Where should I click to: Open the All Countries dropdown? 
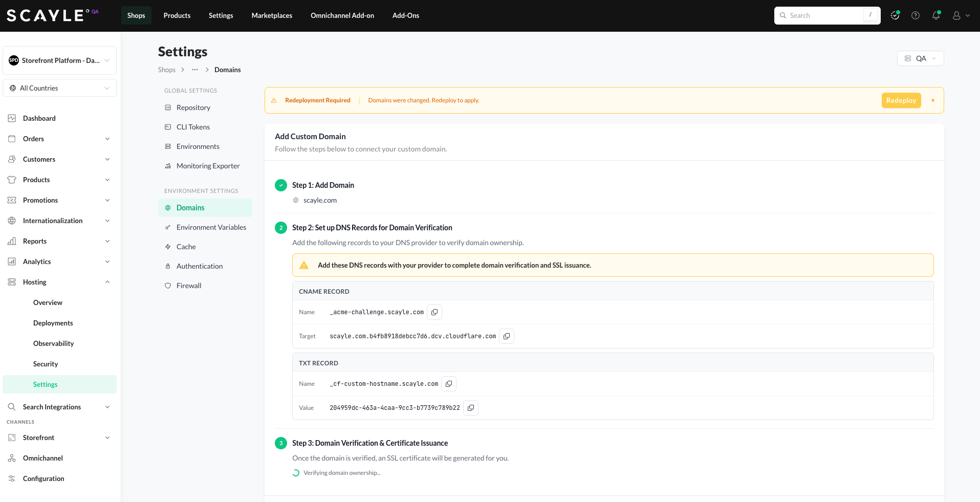pos(59,88)
